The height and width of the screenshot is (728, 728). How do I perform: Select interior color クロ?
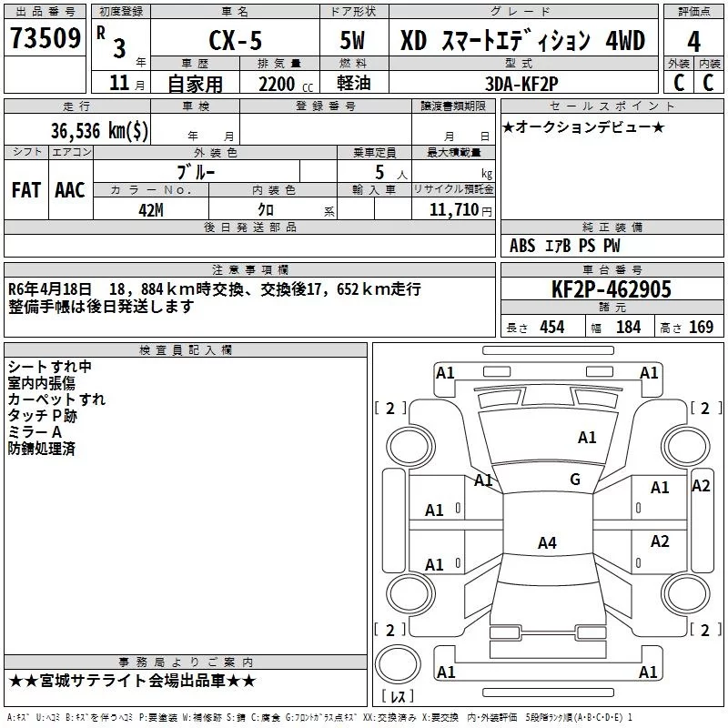click(x=266, y=210)
